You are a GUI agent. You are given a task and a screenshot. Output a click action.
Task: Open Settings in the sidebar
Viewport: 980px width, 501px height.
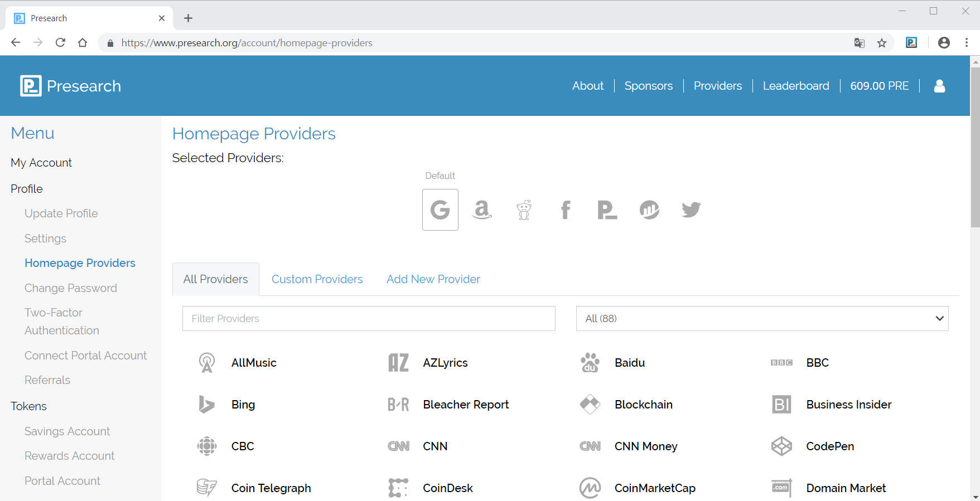[45, 239]
